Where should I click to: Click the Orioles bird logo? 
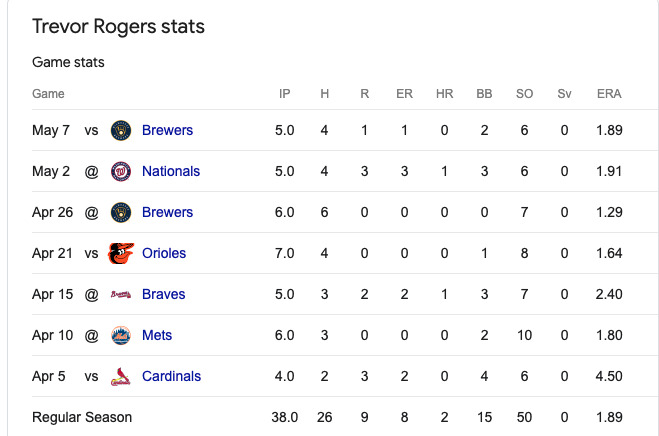point(121,253)
